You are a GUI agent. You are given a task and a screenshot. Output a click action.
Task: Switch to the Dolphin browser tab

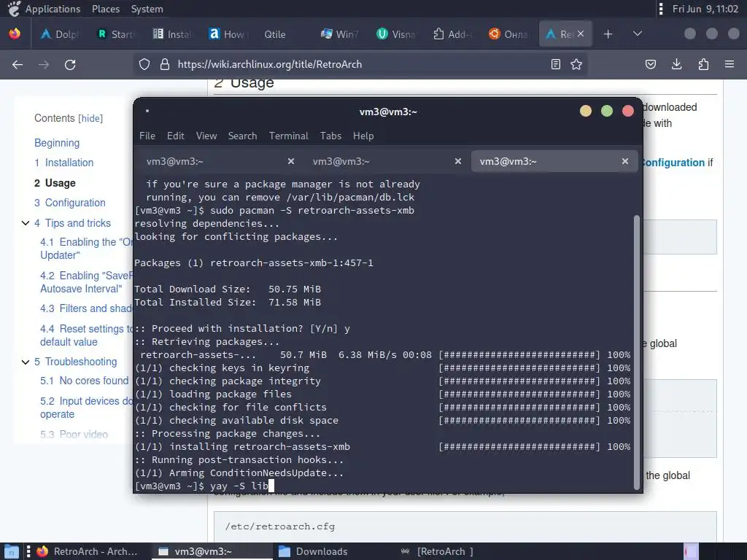tap(60, 34)
